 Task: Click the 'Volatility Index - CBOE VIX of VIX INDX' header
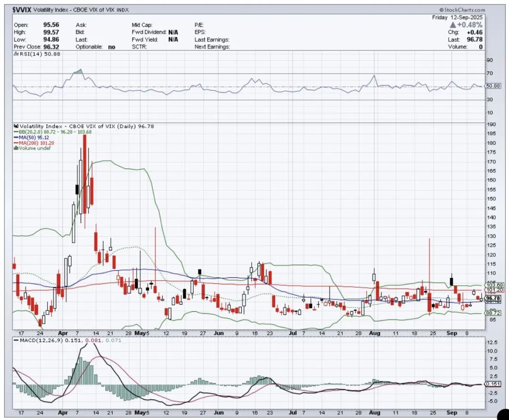point(81,10)
